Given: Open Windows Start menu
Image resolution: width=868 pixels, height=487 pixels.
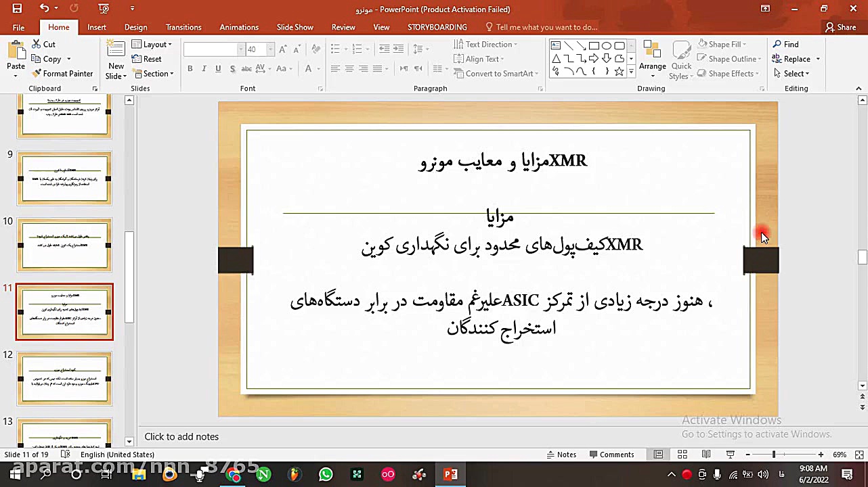Looking at the screenshot, I should point(14,474).
